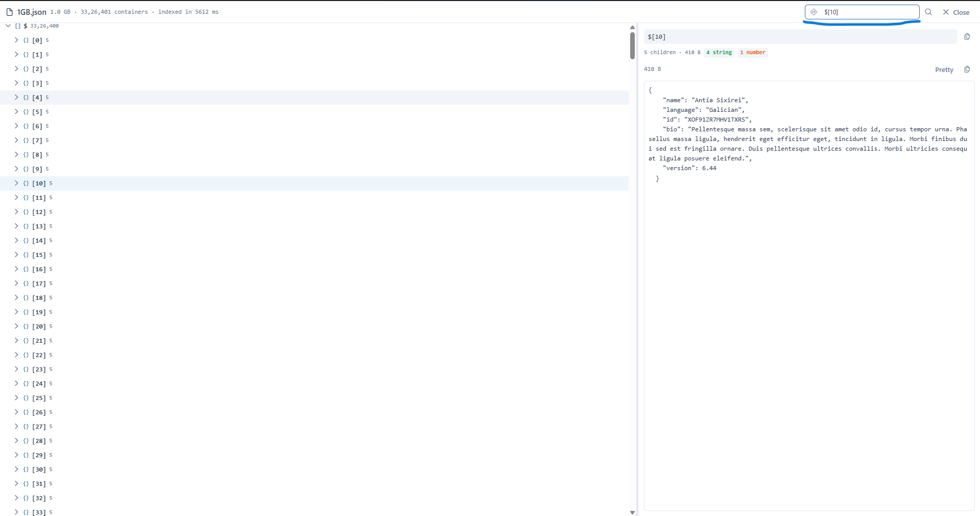Click the object icon of row [19]
980x516 pixels.
[x=26, y=312]
